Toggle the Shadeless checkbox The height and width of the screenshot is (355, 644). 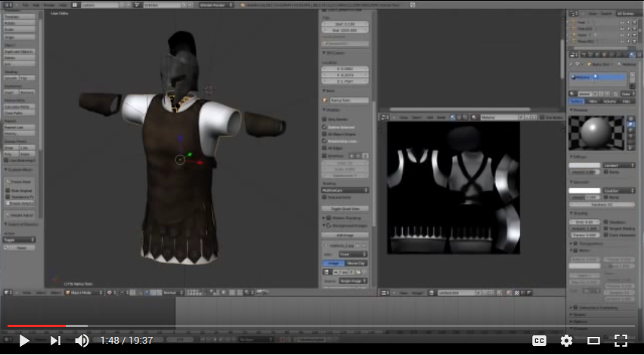click(606, 222)
